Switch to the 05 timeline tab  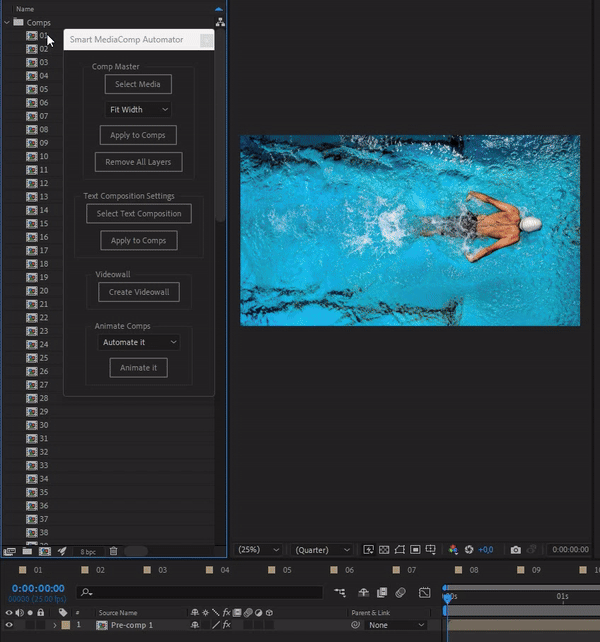pyautogui.click(x=286, y=570)
